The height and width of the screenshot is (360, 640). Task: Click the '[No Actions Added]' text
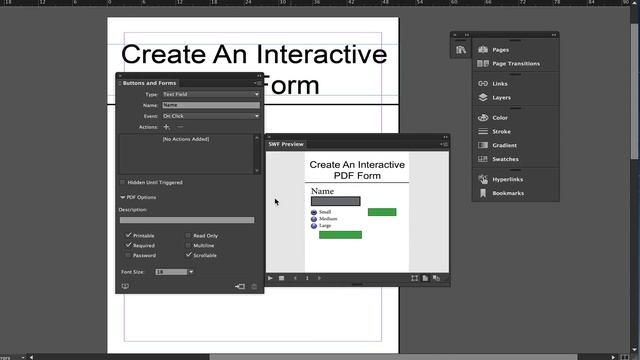[186, 139]
